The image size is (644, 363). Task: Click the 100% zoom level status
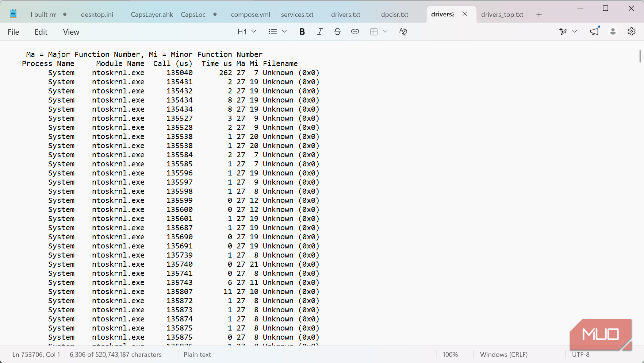click(x=450, y=355)
